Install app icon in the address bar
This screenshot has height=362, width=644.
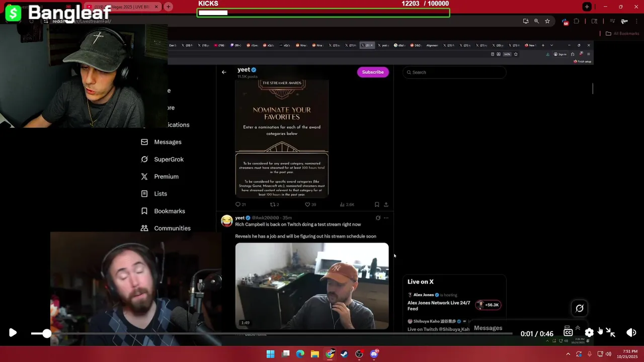pyautogui.click(x=526, y=21)
